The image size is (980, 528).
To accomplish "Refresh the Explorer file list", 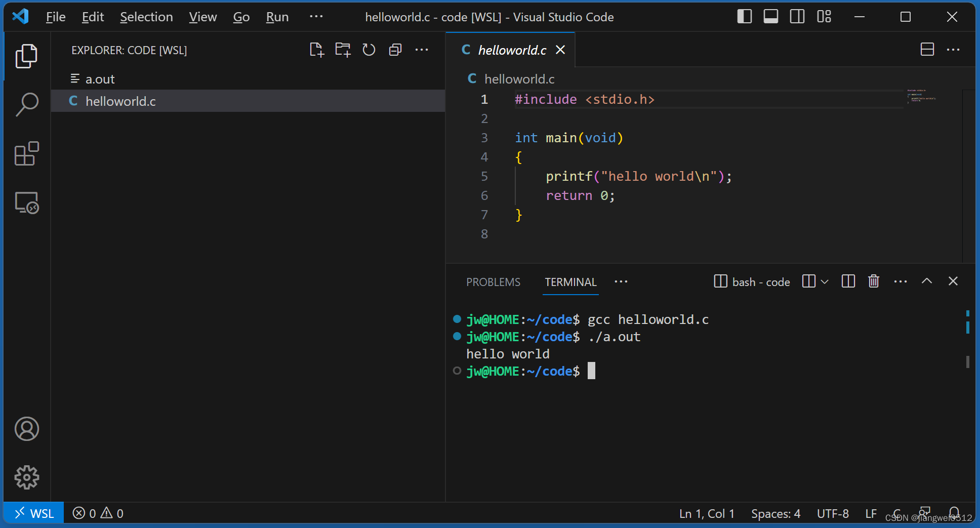I will 369,50.
